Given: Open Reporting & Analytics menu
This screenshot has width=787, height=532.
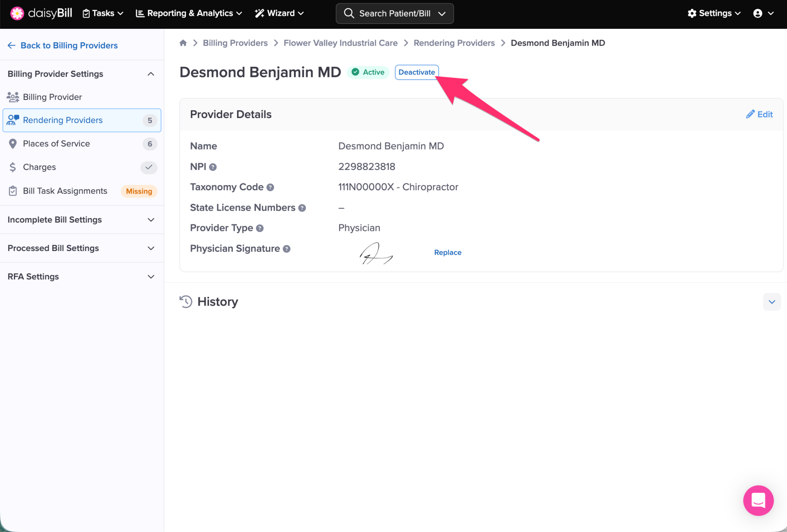Looking at the screenshot, I should point(189,13).
